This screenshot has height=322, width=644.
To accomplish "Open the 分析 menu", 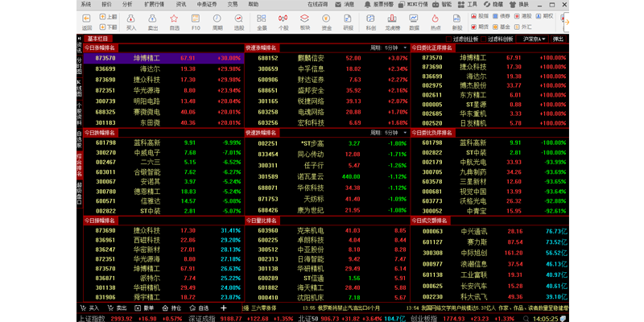I will coord(127,5).
